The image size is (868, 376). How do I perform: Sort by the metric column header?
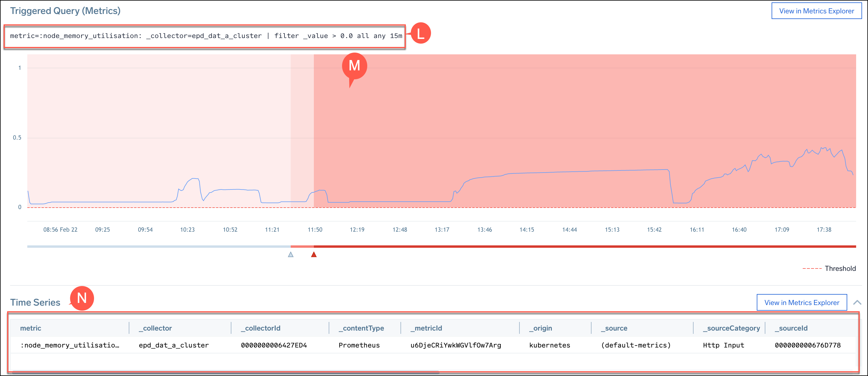[31, 328]
